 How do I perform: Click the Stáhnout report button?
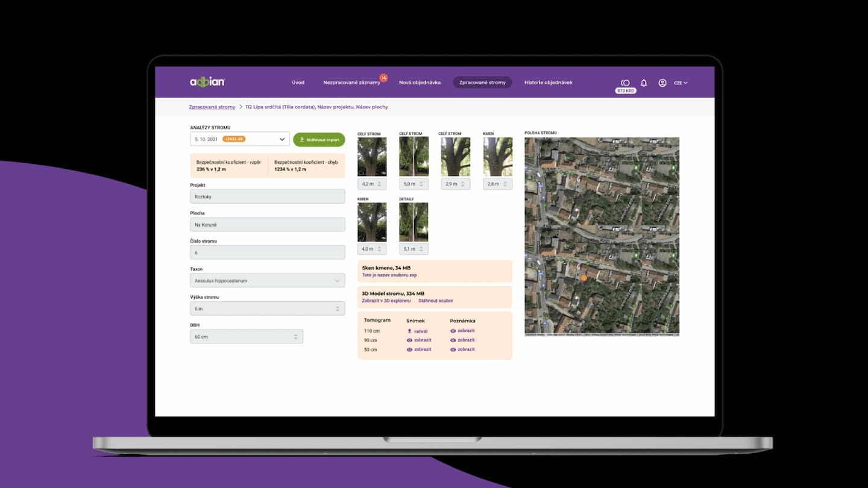pos(319,139)
